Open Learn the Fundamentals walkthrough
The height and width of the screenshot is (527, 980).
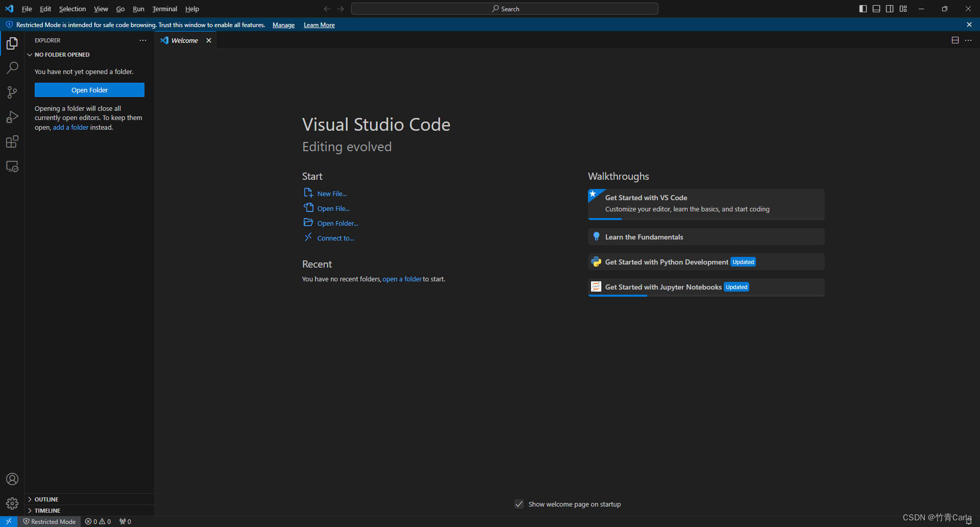point(706,237)
